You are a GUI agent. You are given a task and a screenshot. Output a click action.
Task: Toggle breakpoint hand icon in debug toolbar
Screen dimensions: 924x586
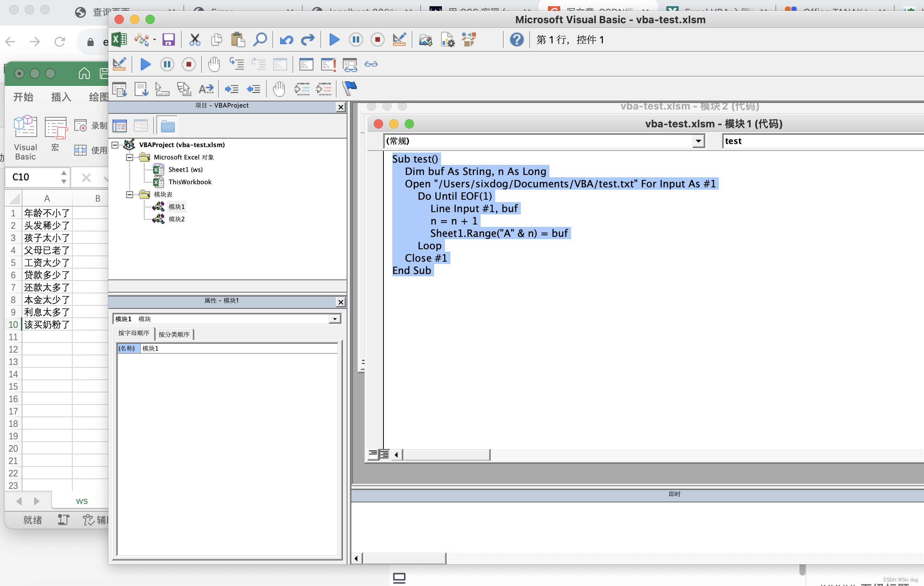214,64
